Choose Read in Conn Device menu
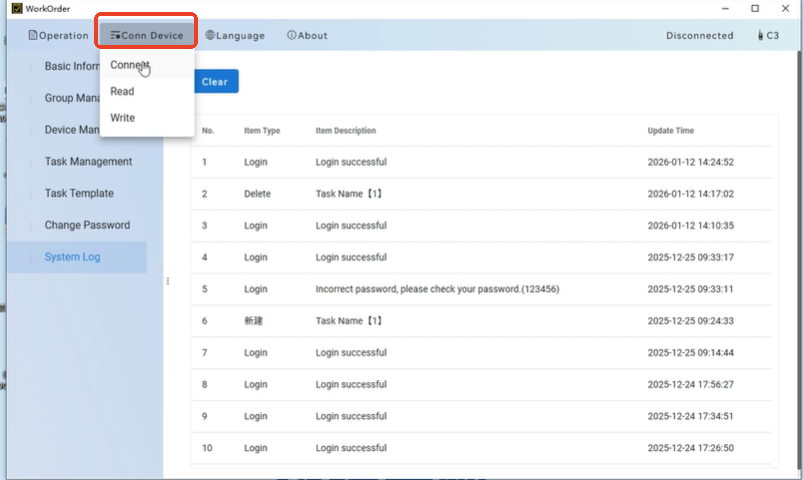Image resolution: width=803 pixels, height=480 pixels. pyautogui.click(x=122, y=91)
